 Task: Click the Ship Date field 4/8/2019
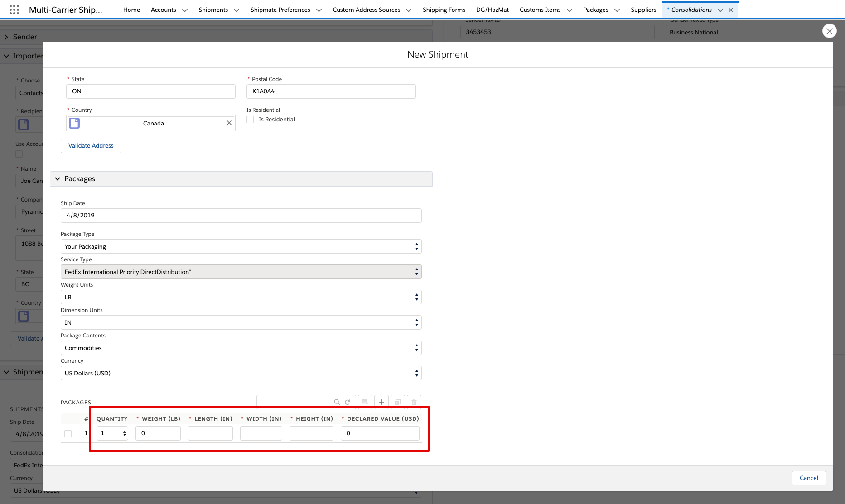point(241,216)
